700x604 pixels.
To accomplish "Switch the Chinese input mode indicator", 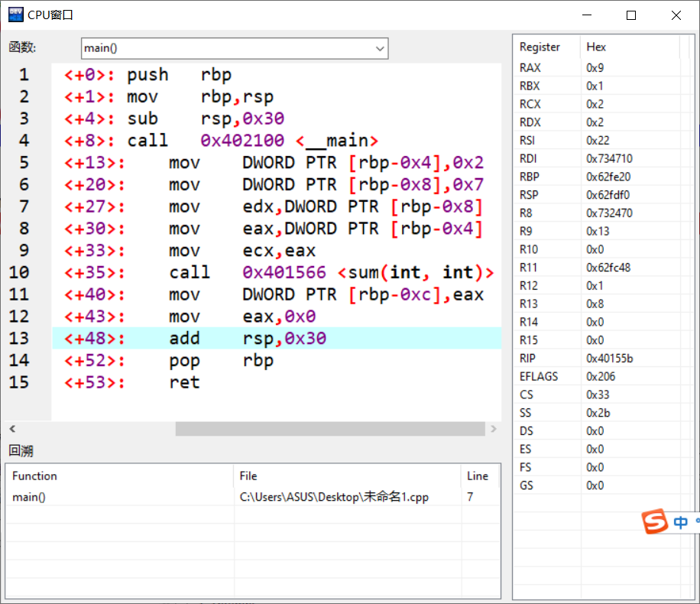I will [x=681, y=522].
